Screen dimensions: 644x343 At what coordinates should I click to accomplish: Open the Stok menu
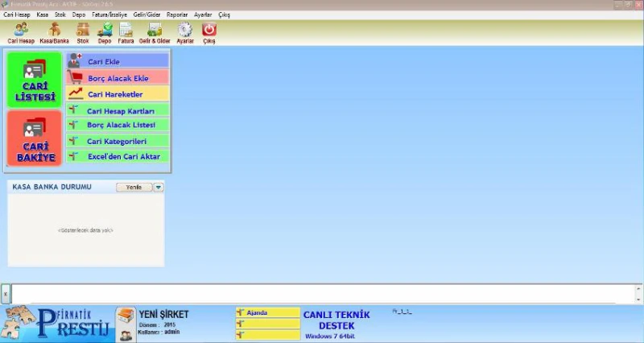60,14
